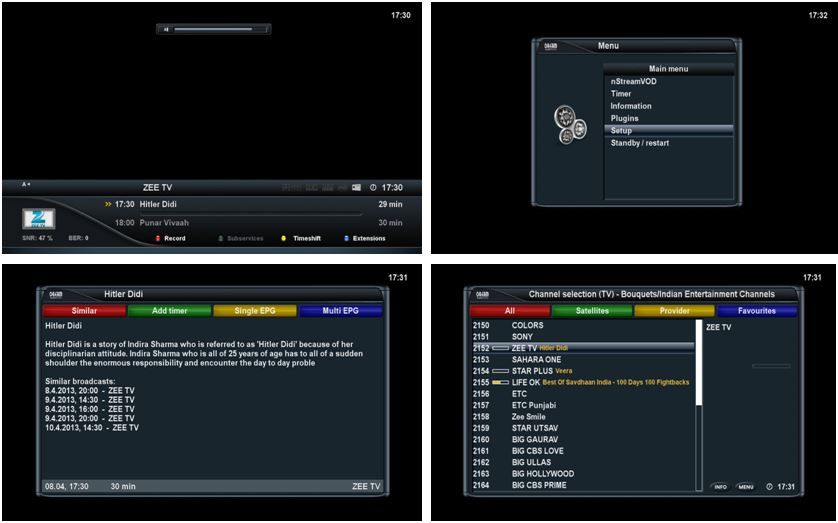Click the blue Extensions dot
The width and height of the screenshot is (838, 523).
tap(346, 239)
